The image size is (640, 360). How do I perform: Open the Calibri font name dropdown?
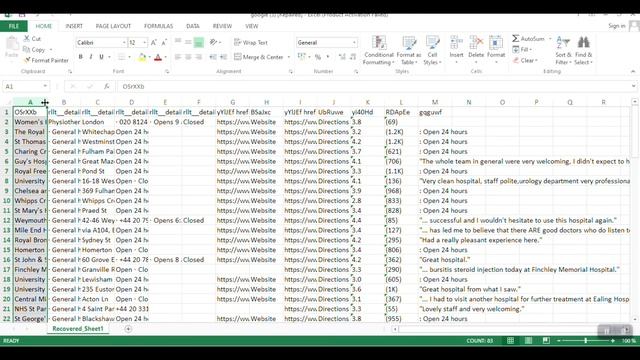pyautogui.click(x=124, y=42)
